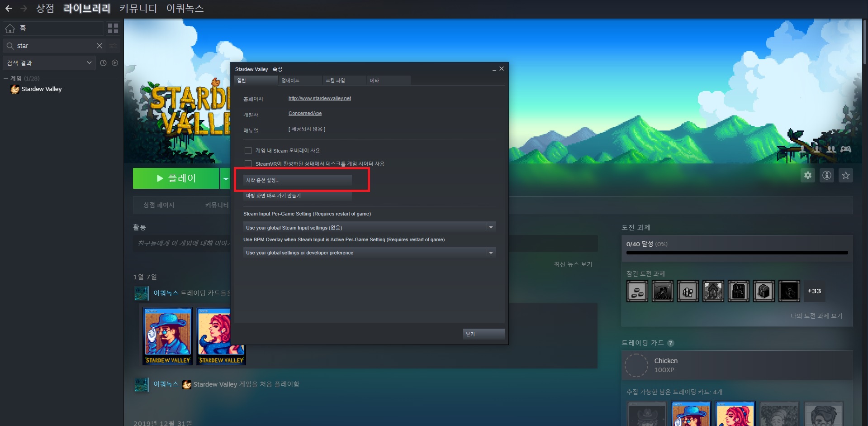The height and width of the screenshot is (426, 868).
Task: Open BPM Overlay setting dropdown
Action: [369, 252]
